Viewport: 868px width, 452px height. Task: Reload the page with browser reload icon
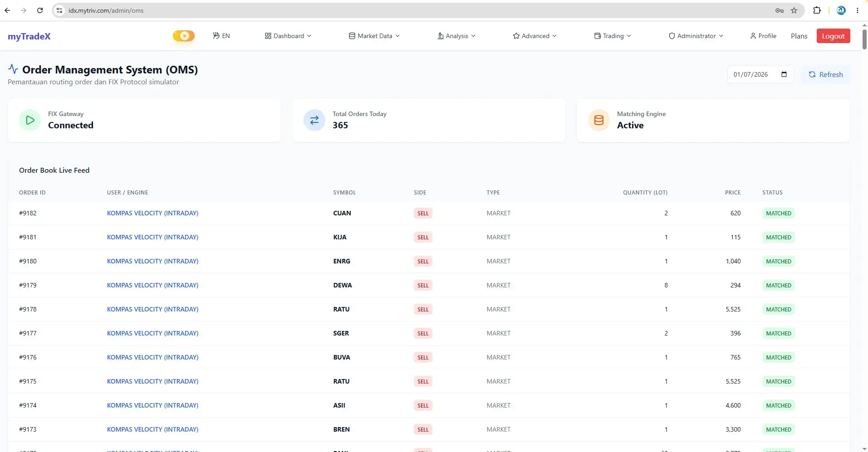coord(40,10)
